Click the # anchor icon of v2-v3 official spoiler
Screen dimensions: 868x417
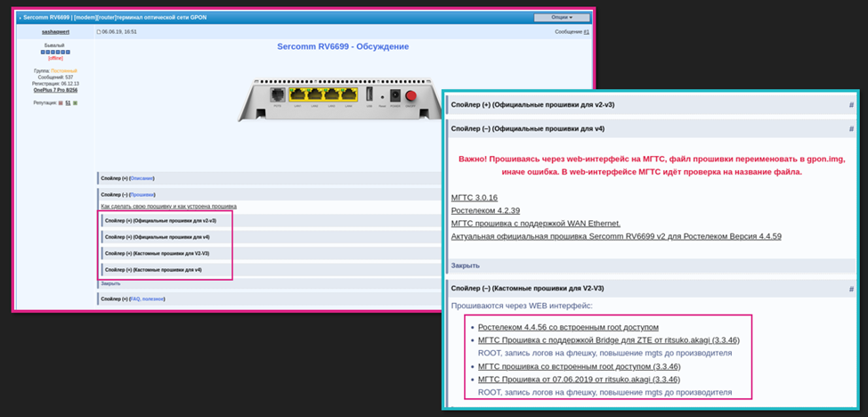[851, 104]
